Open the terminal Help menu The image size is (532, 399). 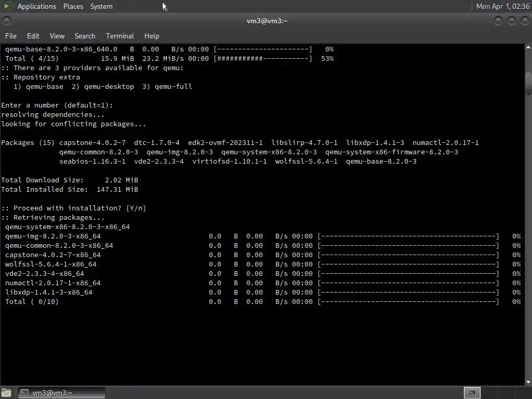[152, 36]
